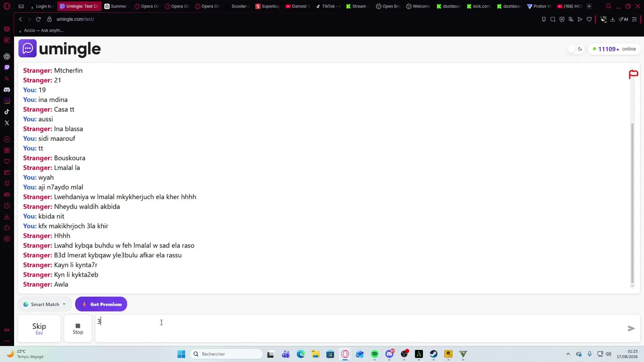
Task: Click stranger message "Bouskoura"
Action: (x=69, y=158)
